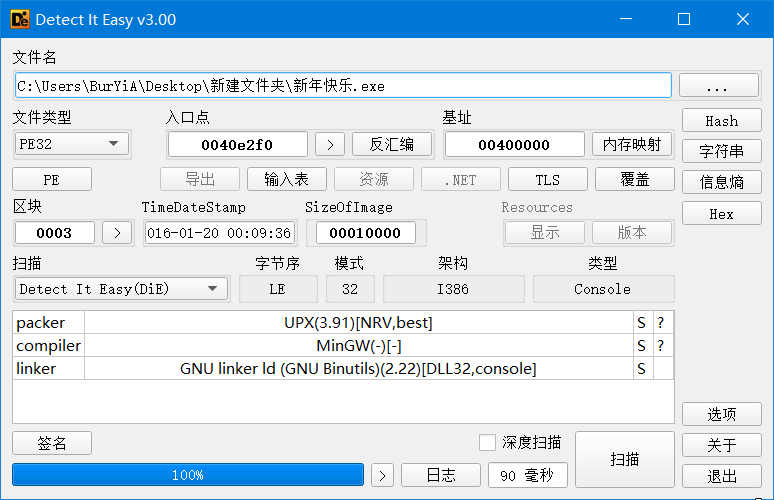
Task: Click the S button in linker row
Action: pyautogui.click(x=643, y=368)
